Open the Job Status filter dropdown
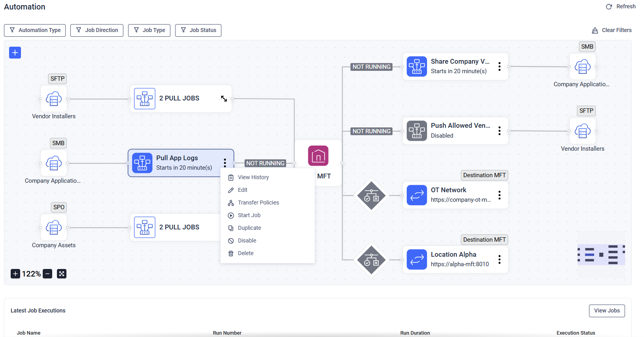Viewport: 644px width, 337px height. (x=198, y=30)
